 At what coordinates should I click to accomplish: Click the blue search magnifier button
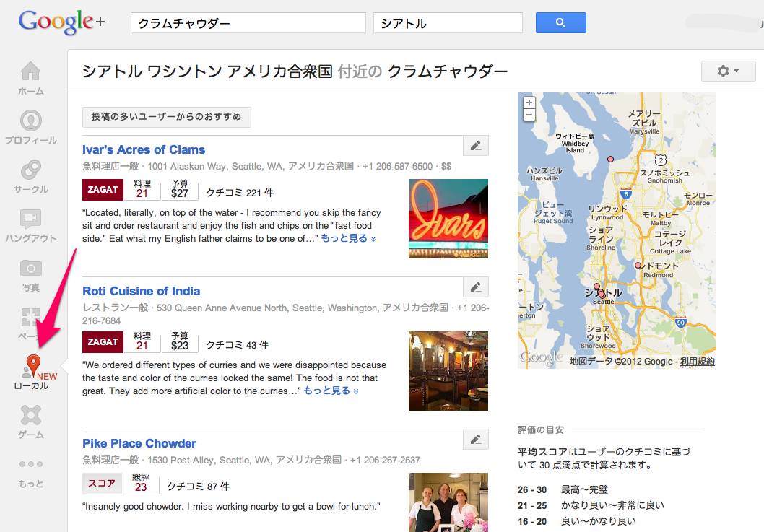pyautogui.click(x=561, y=23)
